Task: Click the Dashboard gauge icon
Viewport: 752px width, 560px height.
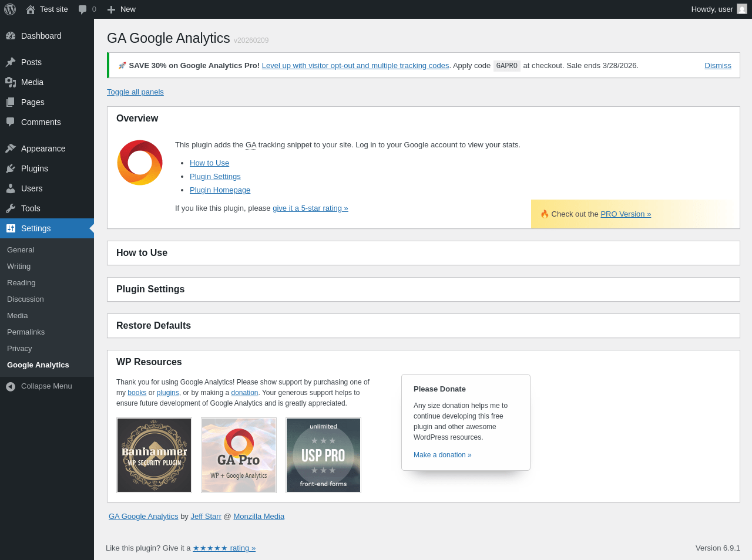Action: (x=11, y=36)
